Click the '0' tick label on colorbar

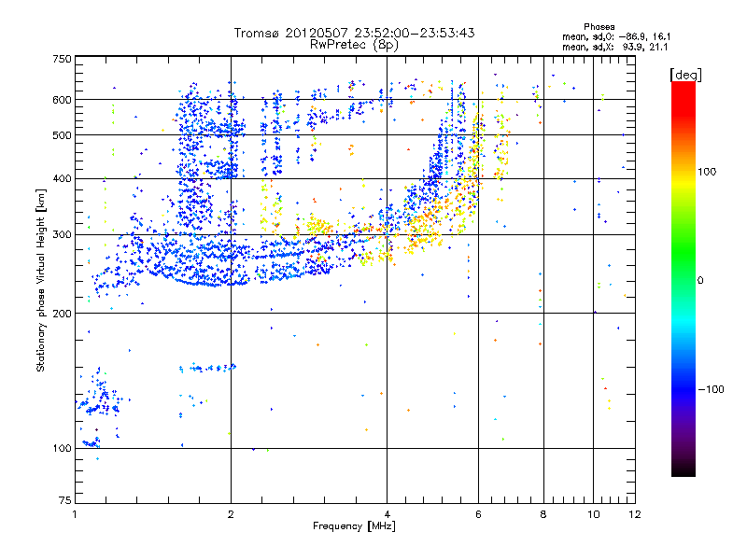coord(700,281)
